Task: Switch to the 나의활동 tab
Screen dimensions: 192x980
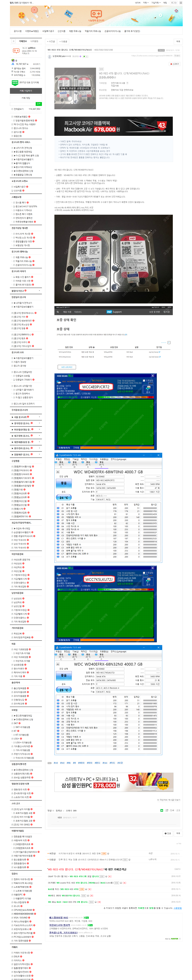Action: [34, 41]
